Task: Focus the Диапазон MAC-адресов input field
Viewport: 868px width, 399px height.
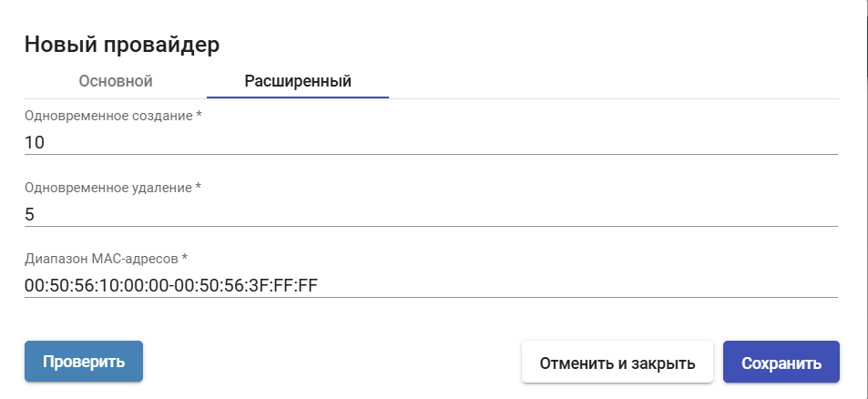Action: tap(430, 285)
